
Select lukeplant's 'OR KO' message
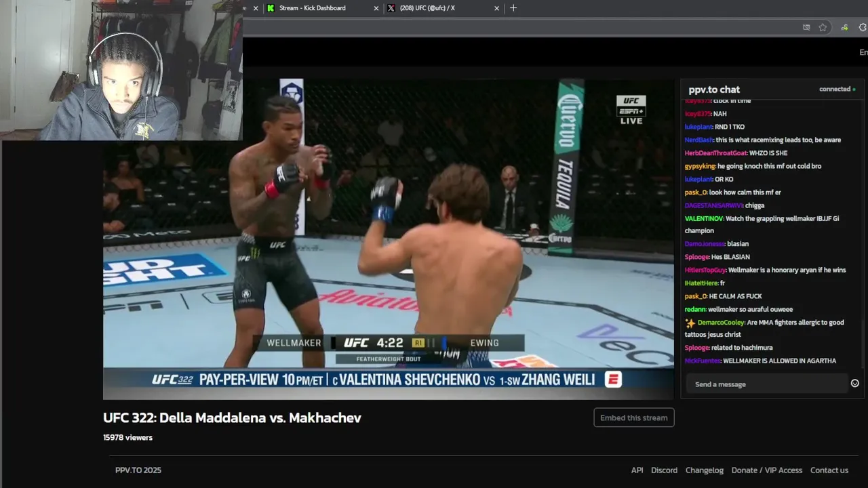[709, 179]
